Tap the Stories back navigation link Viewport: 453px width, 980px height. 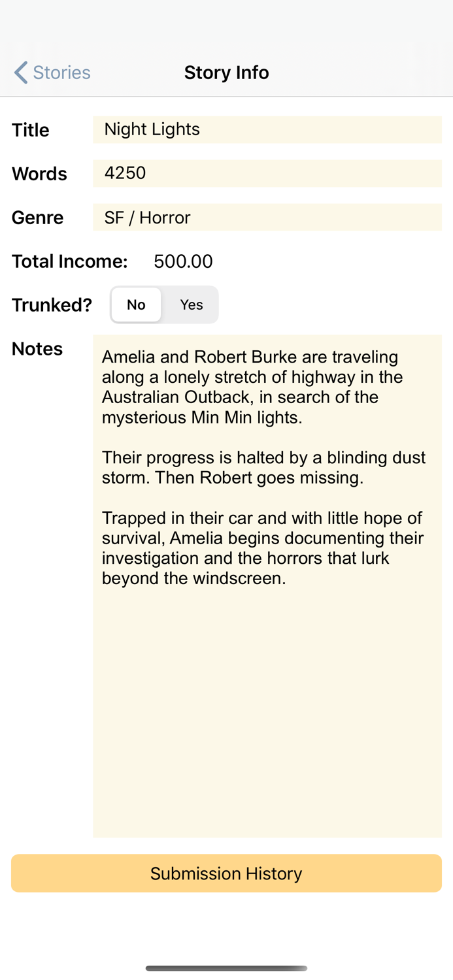point(63,72)
